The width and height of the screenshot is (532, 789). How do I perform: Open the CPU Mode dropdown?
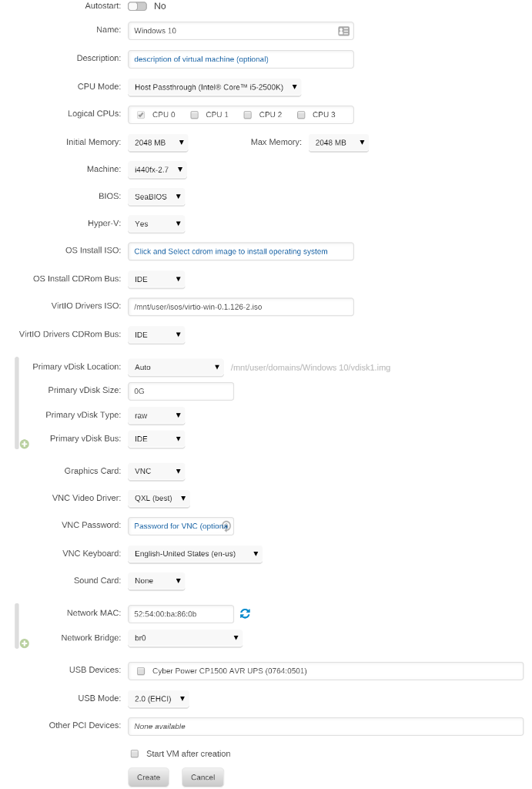pyautogui.click(x=214, y=87)
